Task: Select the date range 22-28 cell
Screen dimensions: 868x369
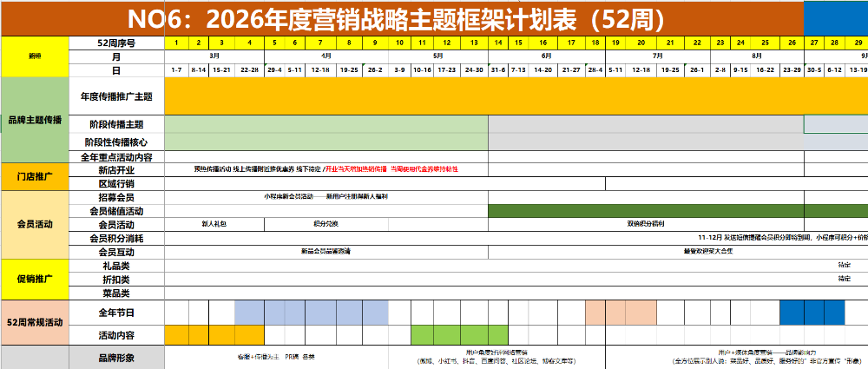Action: click(x=249, y=69)
